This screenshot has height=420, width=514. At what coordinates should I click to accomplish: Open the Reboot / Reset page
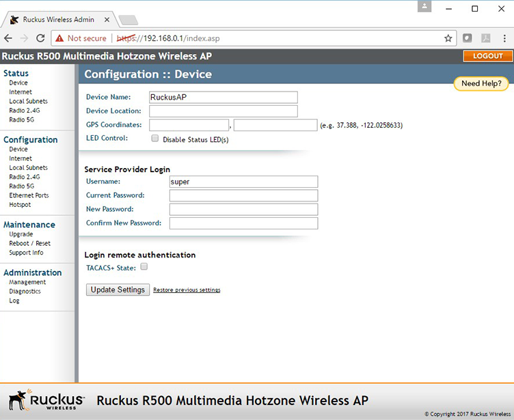click(29, 244)
